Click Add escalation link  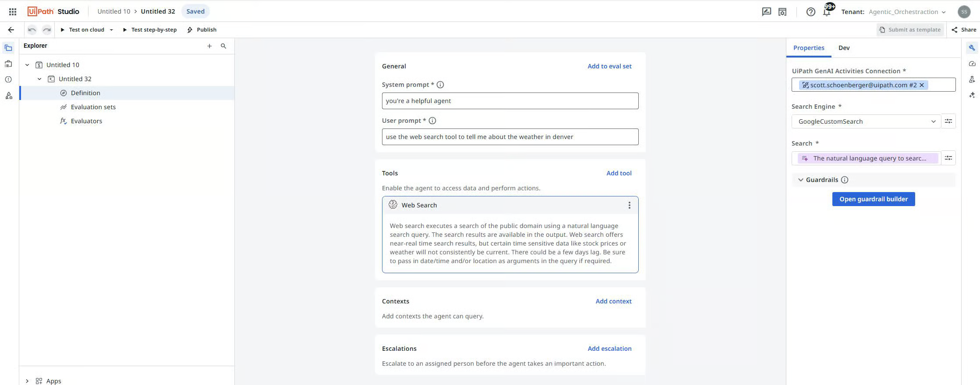point(609,349)
